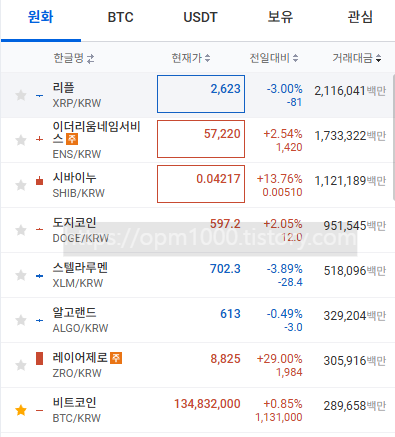Favorite the 레이어제로 ZRO star
Screen dimensions: 395x437
[21, 365]
